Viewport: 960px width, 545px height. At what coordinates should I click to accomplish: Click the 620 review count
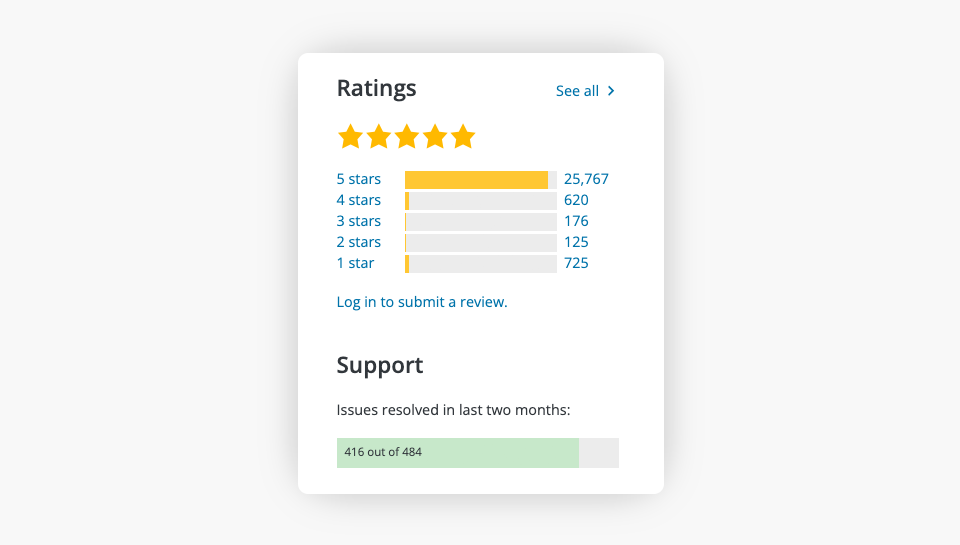click(x=576, y=200)
